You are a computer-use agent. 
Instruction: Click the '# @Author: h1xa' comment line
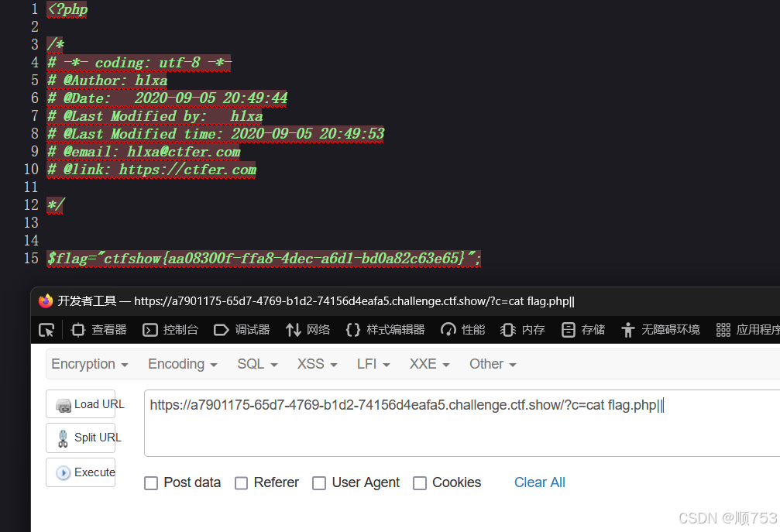click(108, 81)
